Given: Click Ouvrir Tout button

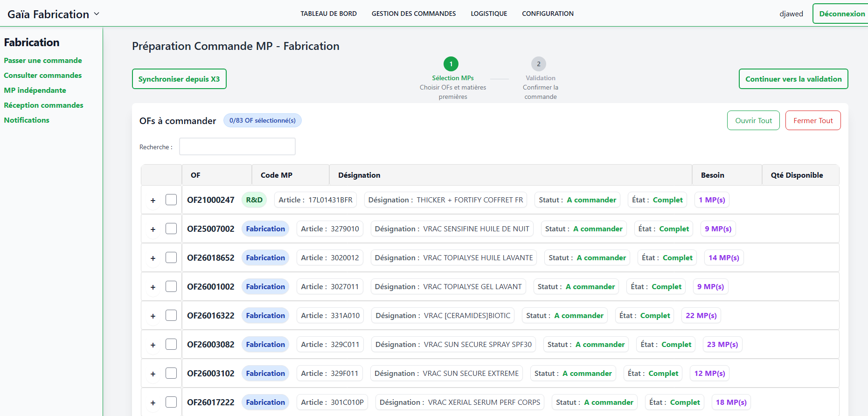Looking at the screenshot, I should [x=753, y=120].
